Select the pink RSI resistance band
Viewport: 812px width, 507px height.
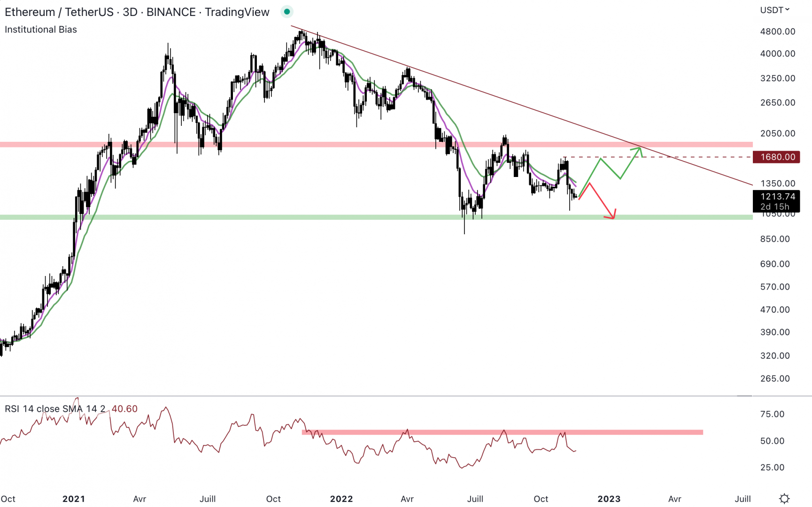(503, 432)
